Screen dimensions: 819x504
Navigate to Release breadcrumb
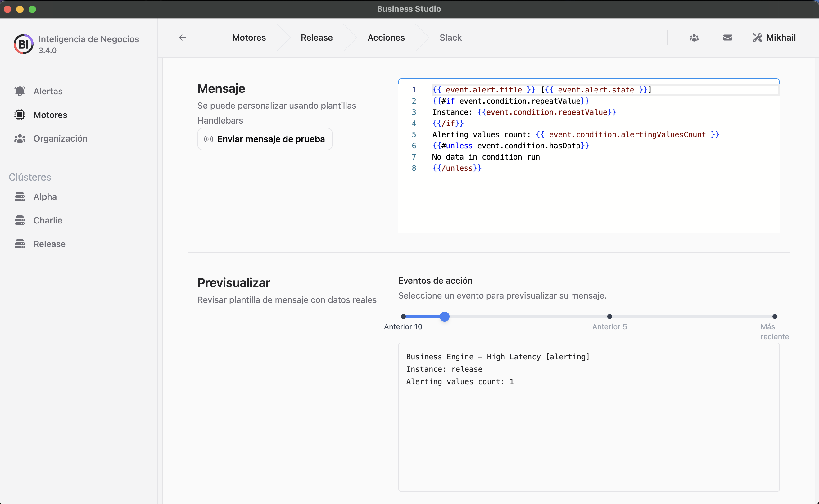(x=317, y=38)
